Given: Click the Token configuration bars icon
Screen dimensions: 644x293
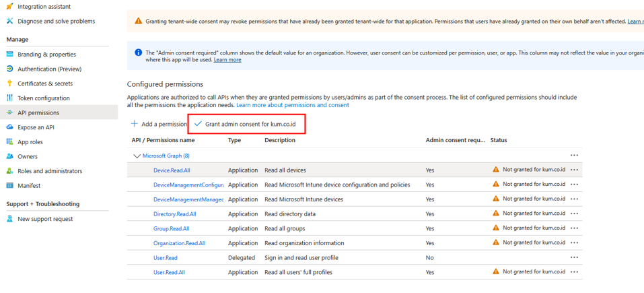Looking at the screenshot, I should [x=10, y=98].
